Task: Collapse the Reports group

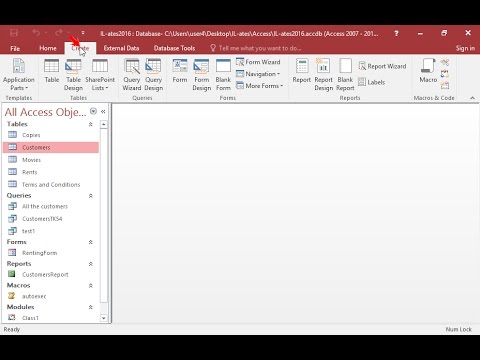Action: point(91,264)
